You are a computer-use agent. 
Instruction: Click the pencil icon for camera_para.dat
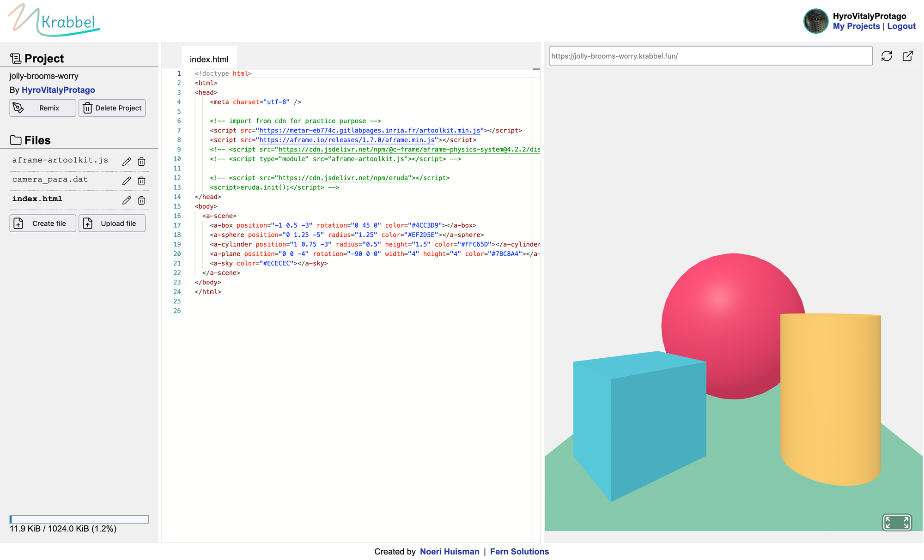[127, 181]
